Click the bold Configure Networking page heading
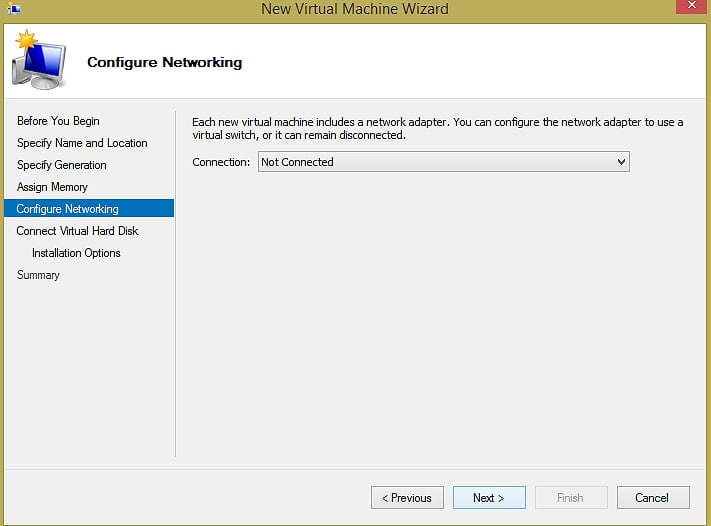The width and height of the screenshot is (711, 526). point(164,63)
